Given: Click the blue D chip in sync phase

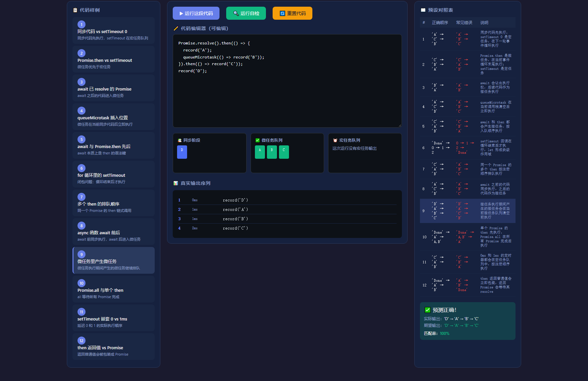Looking at the screenshot, I should (182, 152).
